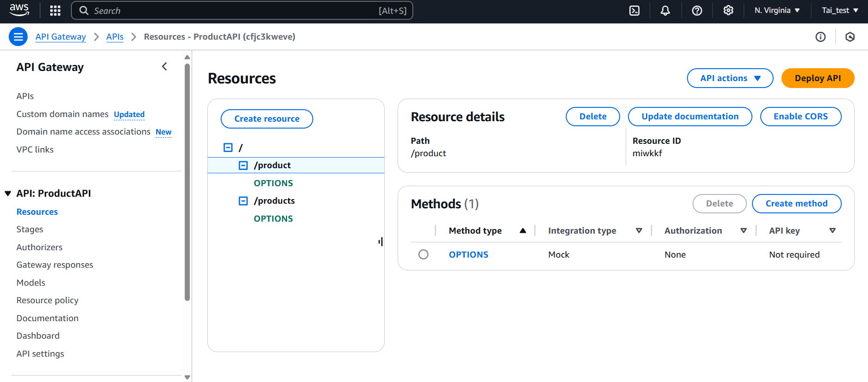Click the New badge beside Domain name access

pos(164,132)
